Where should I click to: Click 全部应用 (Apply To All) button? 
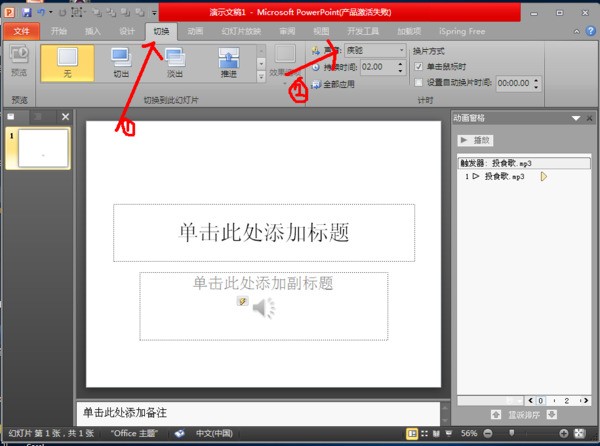pos(335,84)
